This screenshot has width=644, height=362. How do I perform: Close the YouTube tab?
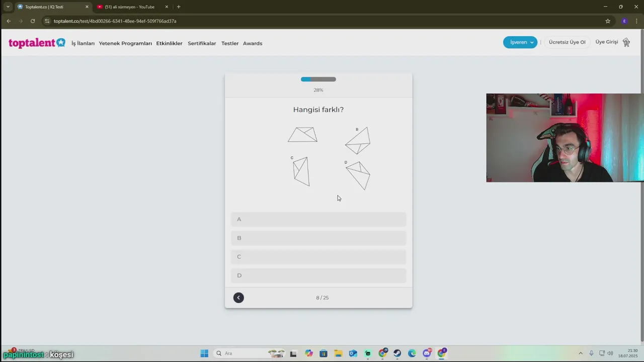[167, 7]
